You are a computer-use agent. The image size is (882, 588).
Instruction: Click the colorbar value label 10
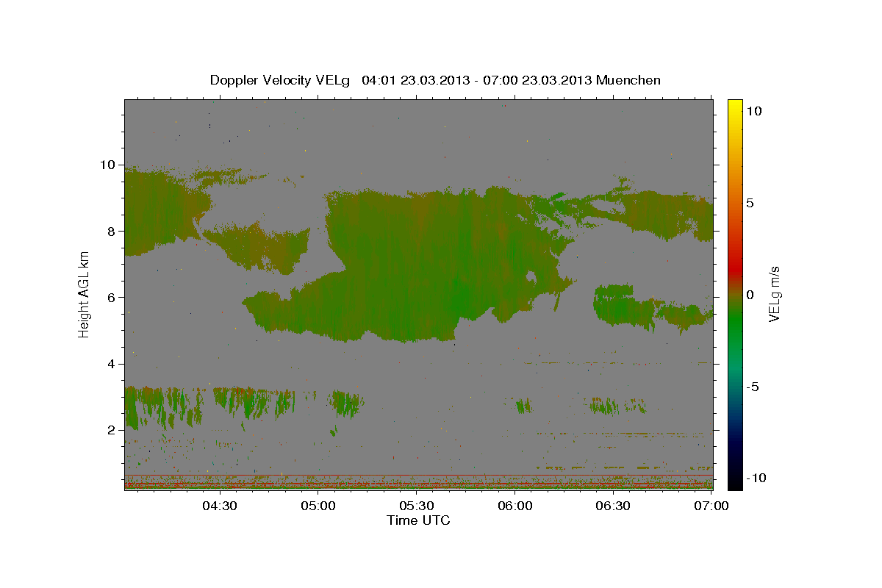[753, 110]
